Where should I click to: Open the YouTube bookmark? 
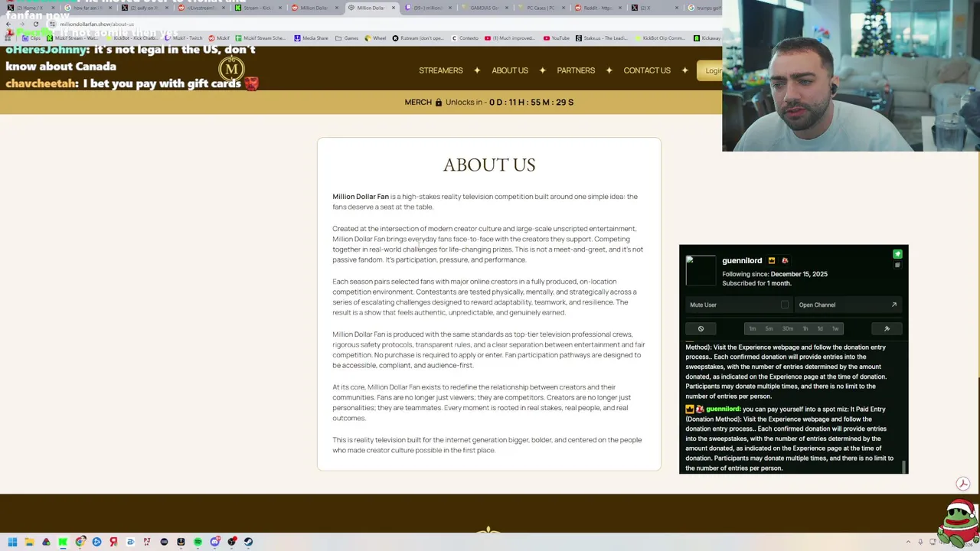click(557, 37)
